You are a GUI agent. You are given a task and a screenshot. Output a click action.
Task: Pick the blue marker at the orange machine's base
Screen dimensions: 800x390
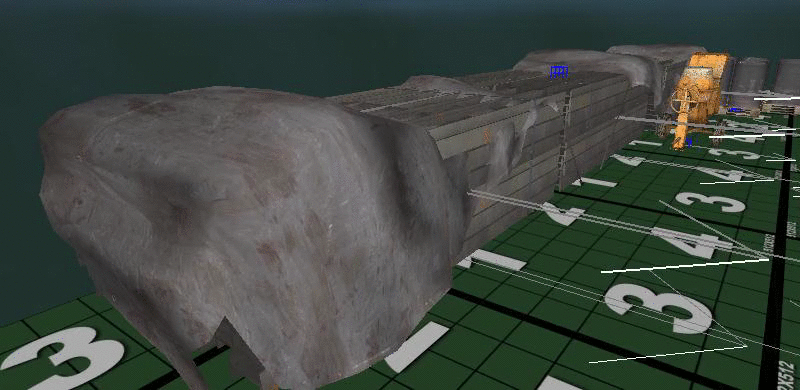click(689, 142)
